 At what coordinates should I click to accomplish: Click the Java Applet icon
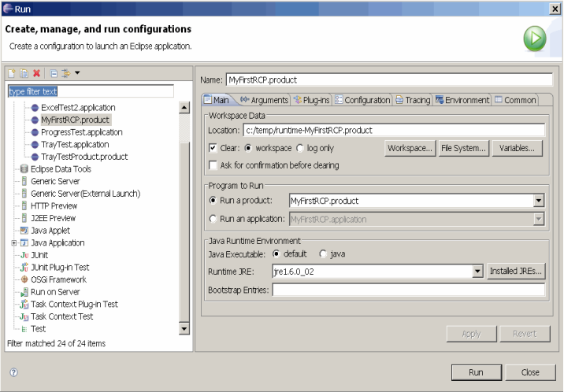tap(24, 231)
